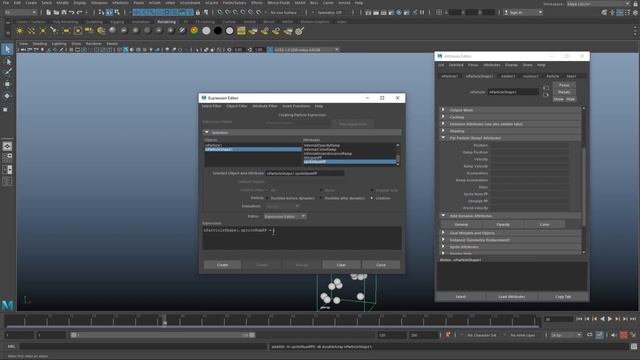Click the Load Attributes button
The width and height of the screenshot is (640, 360).
(x=511, y=297)
